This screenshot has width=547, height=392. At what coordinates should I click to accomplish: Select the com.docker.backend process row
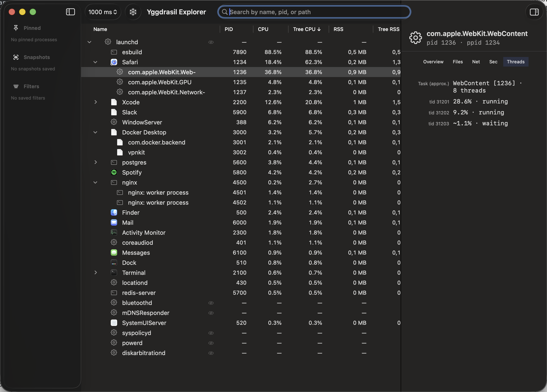pos(241,142)
